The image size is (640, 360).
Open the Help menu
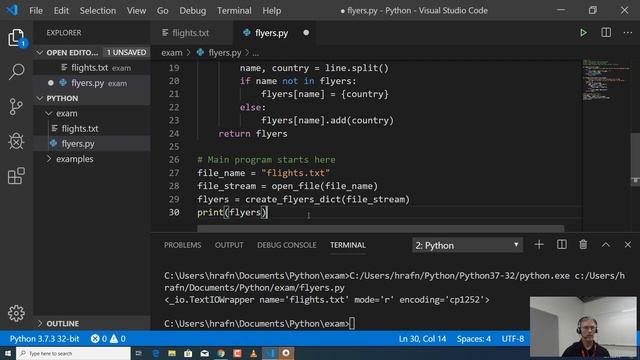[271, 10]
